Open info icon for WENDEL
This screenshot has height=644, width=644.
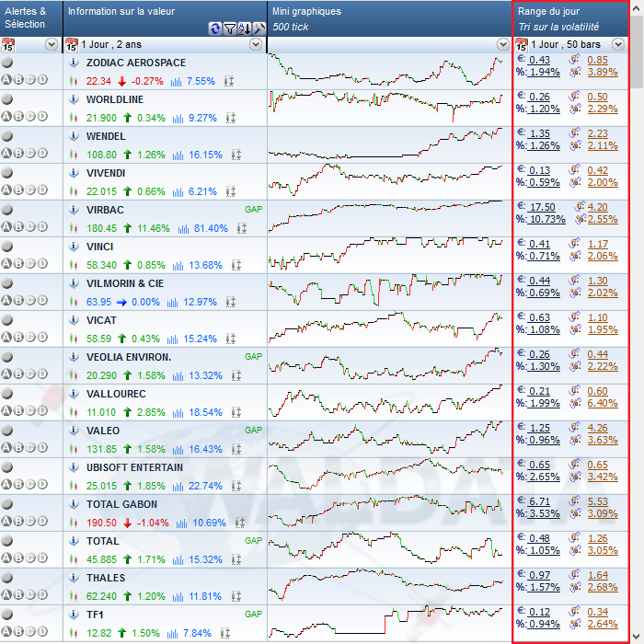pos(74,136)
